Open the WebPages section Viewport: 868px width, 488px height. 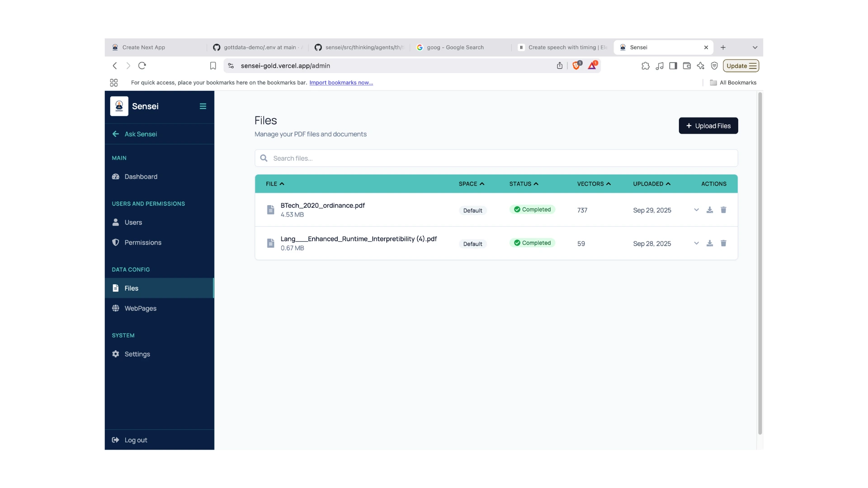pos(159,308)
